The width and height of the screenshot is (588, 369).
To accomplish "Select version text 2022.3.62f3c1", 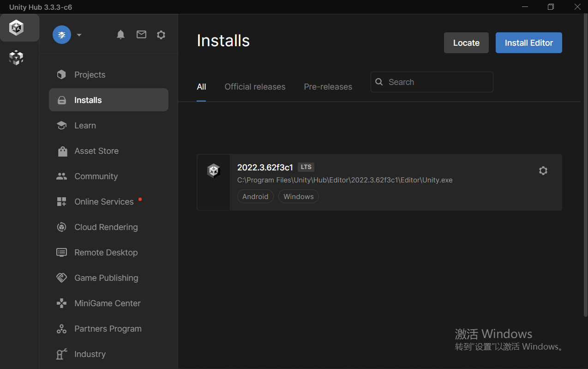I will click(x=265, y=167).
